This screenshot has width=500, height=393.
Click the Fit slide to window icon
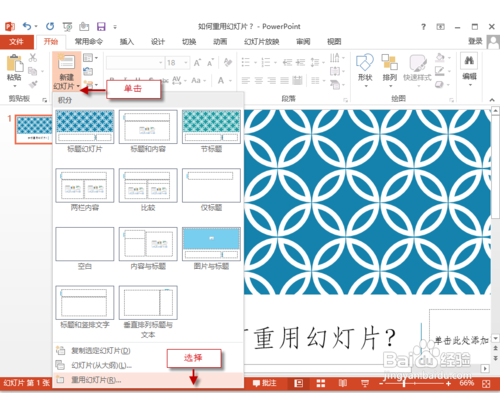[486, 384]
